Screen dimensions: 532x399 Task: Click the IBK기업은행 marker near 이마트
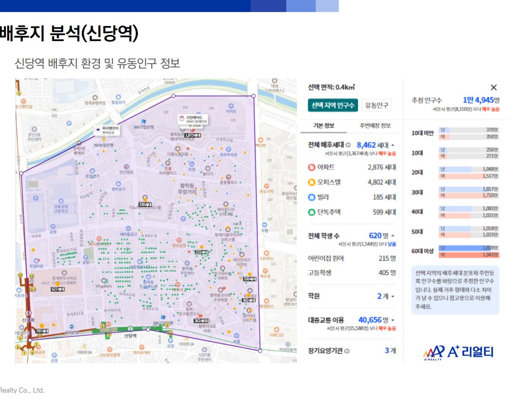tap(144, 121)
